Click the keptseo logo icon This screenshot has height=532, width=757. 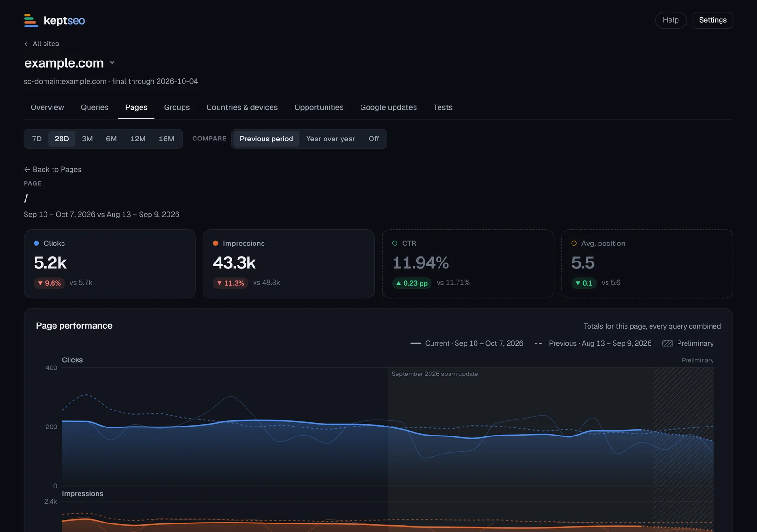pyautogui.click(x=31, y=20)
